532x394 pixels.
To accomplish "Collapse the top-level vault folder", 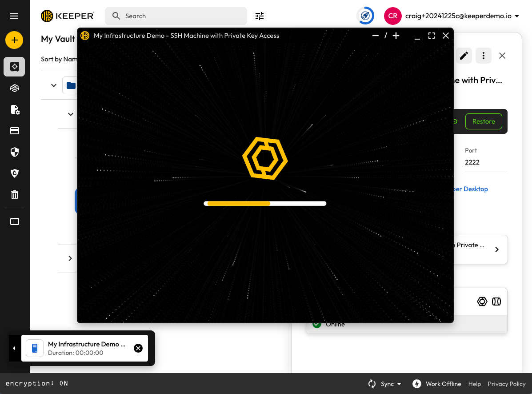I will pos(54,85).
